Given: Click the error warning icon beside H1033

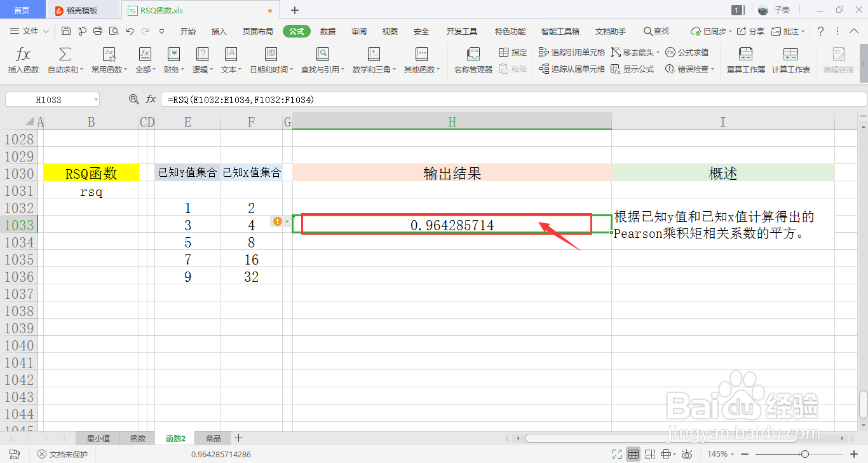Looking at the screenshot, I should click(277, 221).
